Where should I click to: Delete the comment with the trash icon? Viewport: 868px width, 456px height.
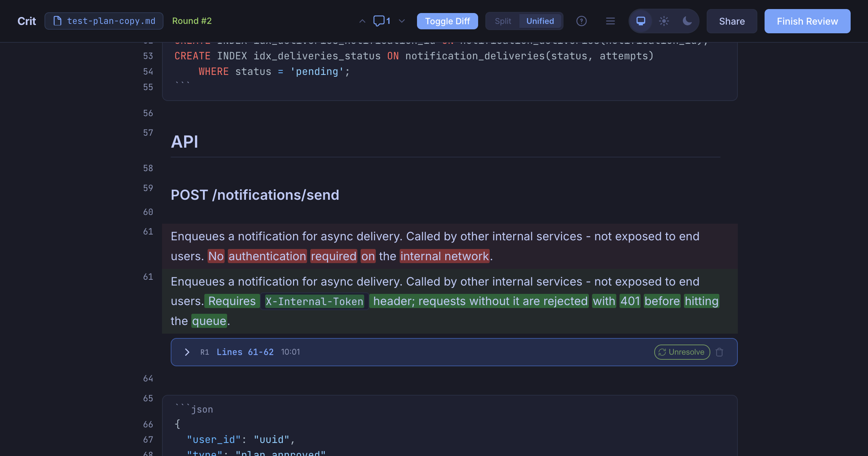click(720, 352)
